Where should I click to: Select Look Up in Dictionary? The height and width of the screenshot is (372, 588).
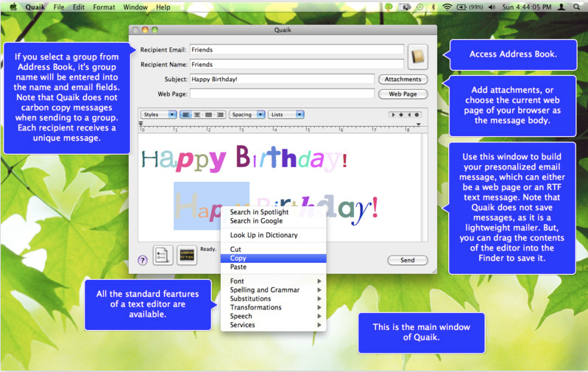273,235
